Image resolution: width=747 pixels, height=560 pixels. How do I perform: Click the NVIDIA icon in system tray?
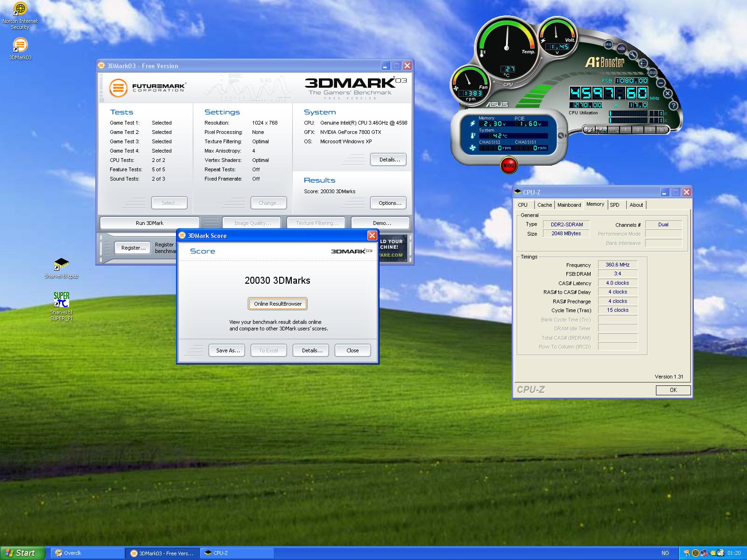point(713,553)
